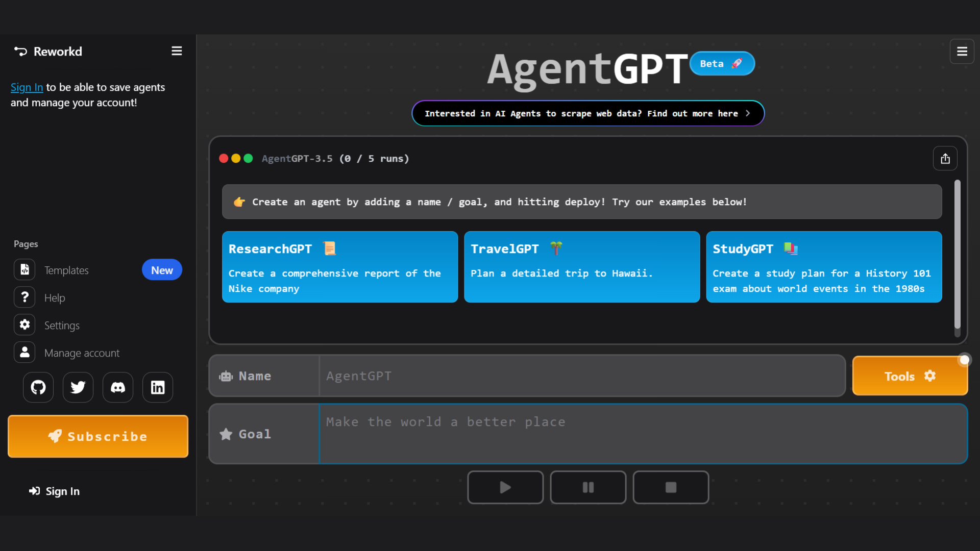980x551 pixels.
Task: Focus the Goal text area
Action: click(643, 434)
